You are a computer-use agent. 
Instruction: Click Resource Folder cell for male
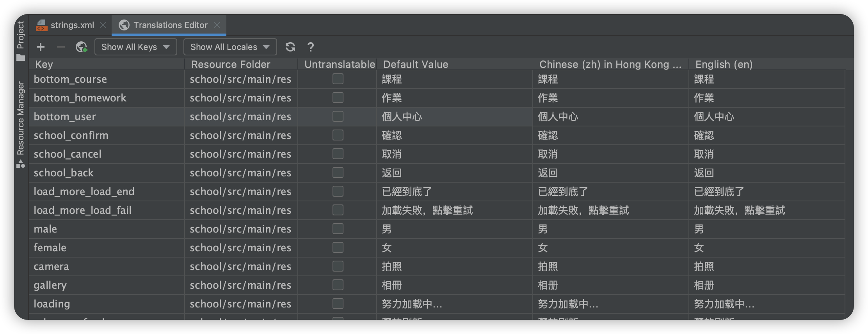point(241,229)
